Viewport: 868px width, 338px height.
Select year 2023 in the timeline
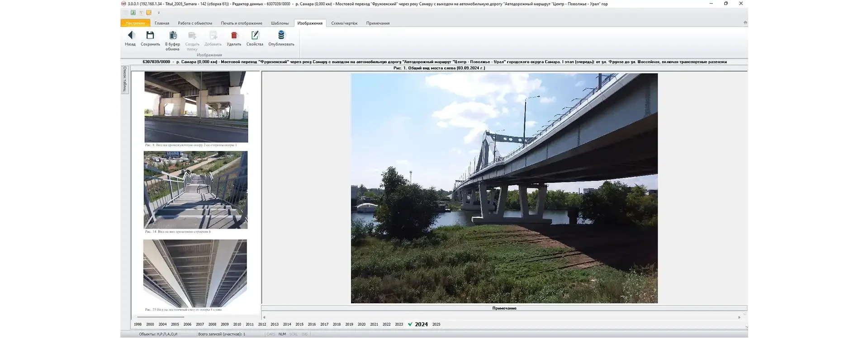coord(398,324)
